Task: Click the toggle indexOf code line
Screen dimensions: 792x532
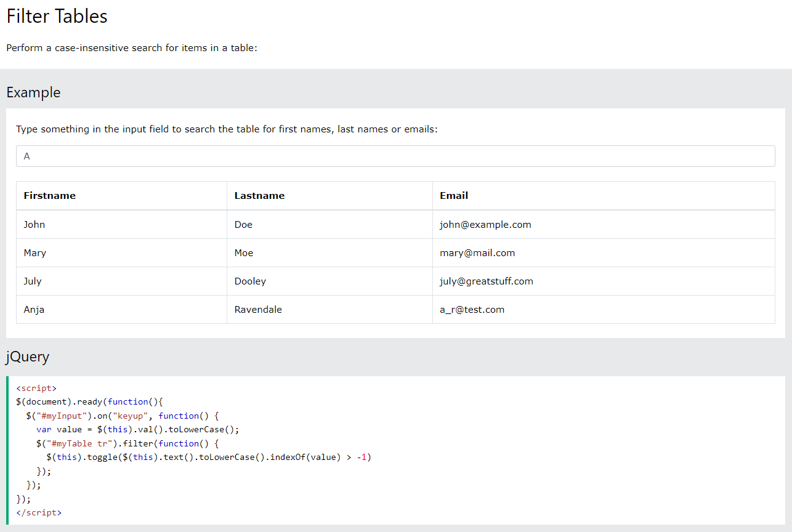Action: pos(209,457)
